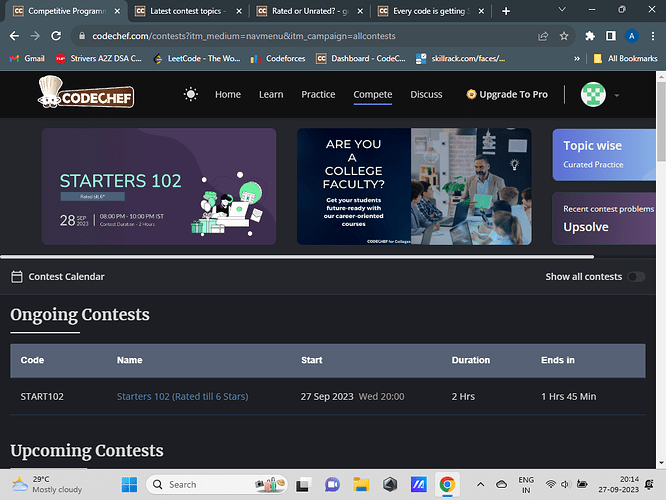This screenshot has height=500, width=666.
Task: Click the banner carousel horizontal scrollbar
Action: [x=297, y=257]
